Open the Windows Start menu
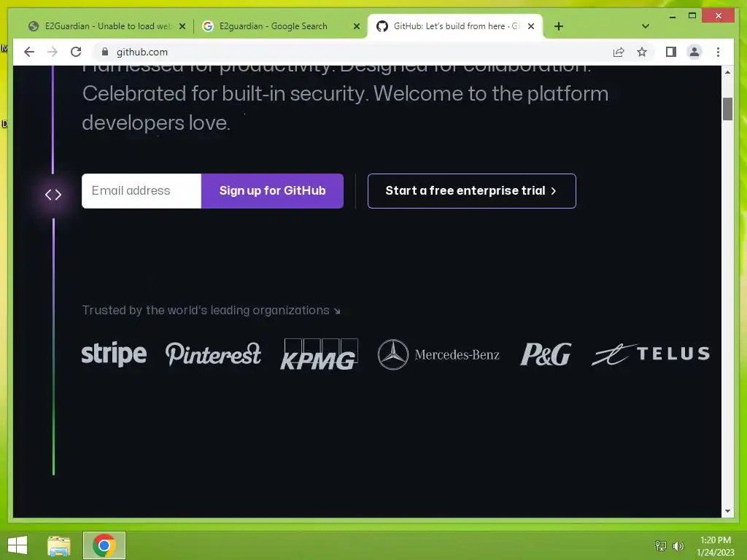The width and height of the screenshot is (747, 560). pyautogui.click(x=18, y=545)
